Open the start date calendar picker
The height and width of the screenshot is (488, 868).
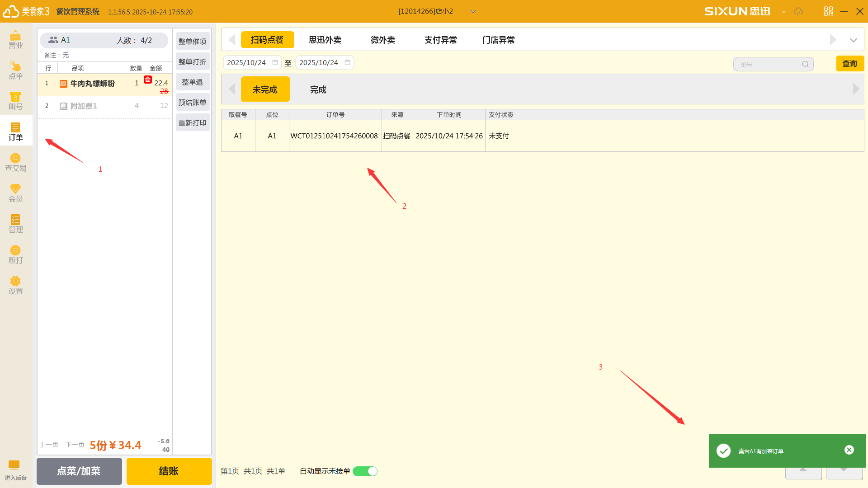coord(275,62)
